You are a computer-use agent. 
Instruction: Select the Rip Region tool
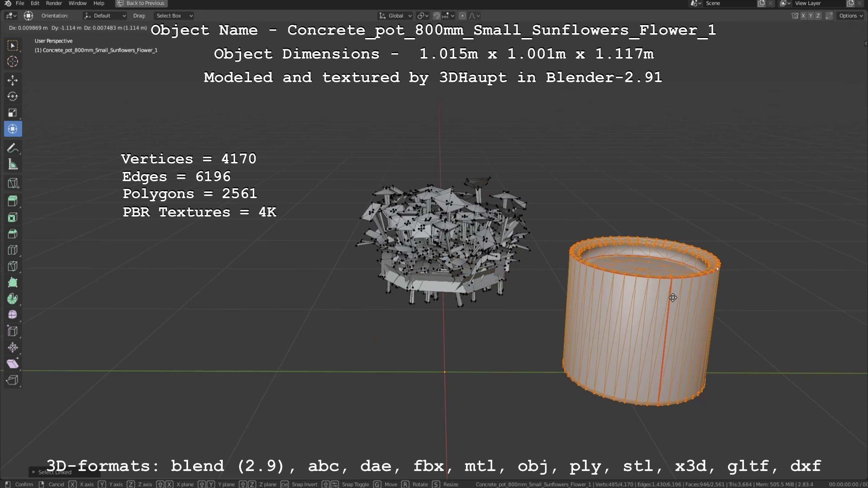[x=13, y=380]
